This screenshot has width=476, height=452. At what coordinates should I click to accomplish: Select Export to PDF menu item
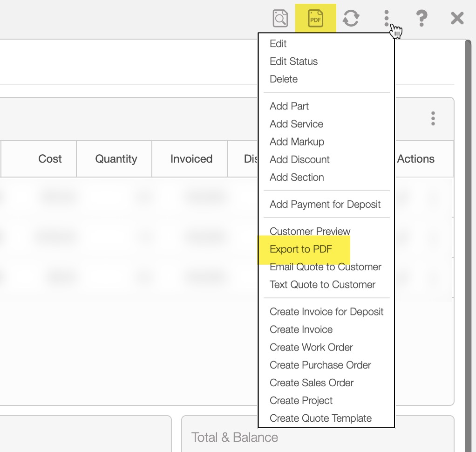[301, 249]
